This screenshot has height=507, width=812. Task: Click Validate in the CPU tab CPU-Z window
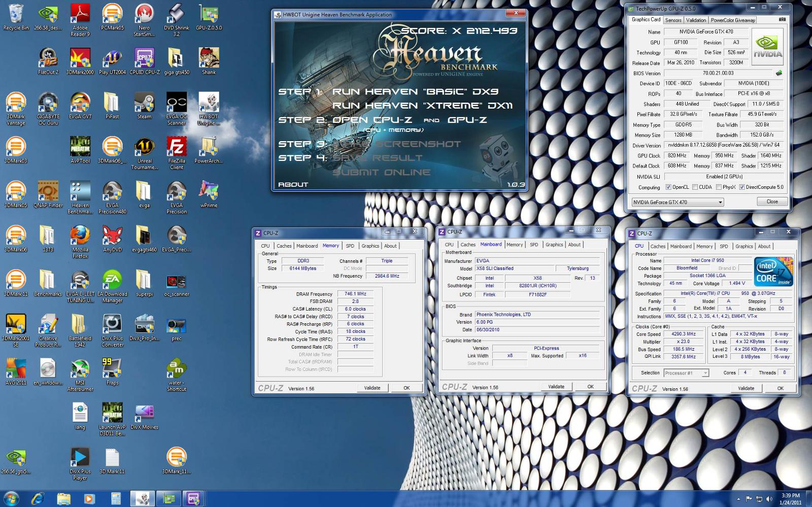pos(746,388)
